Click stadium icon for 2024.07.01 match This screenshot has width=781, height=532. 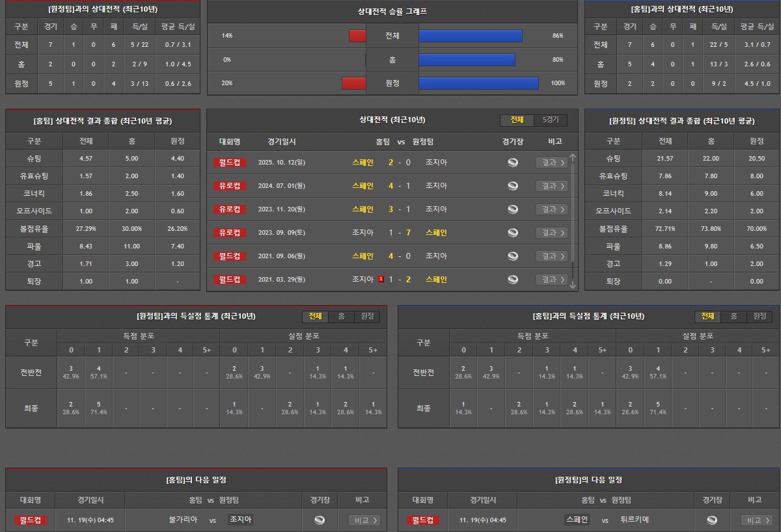click(513, 186)
